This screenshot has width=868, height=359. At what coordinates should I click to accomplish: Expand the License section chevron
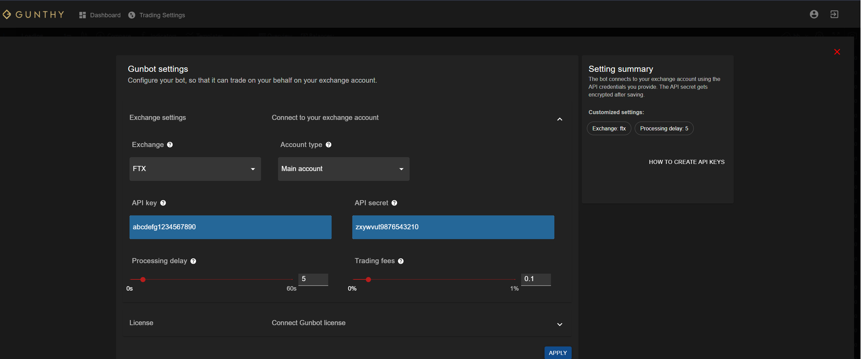(x=559, y=324)
